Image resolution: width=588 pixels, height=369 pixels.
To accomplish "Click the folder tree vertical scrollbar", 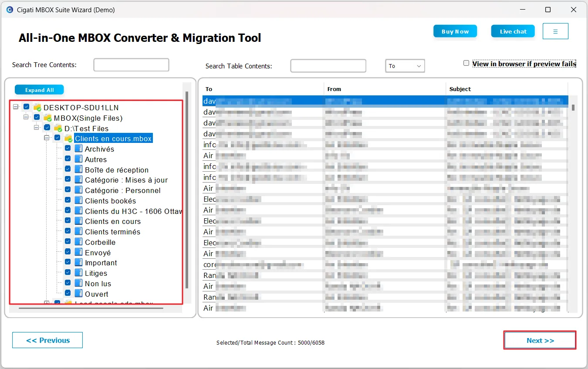I will point(187,190).
